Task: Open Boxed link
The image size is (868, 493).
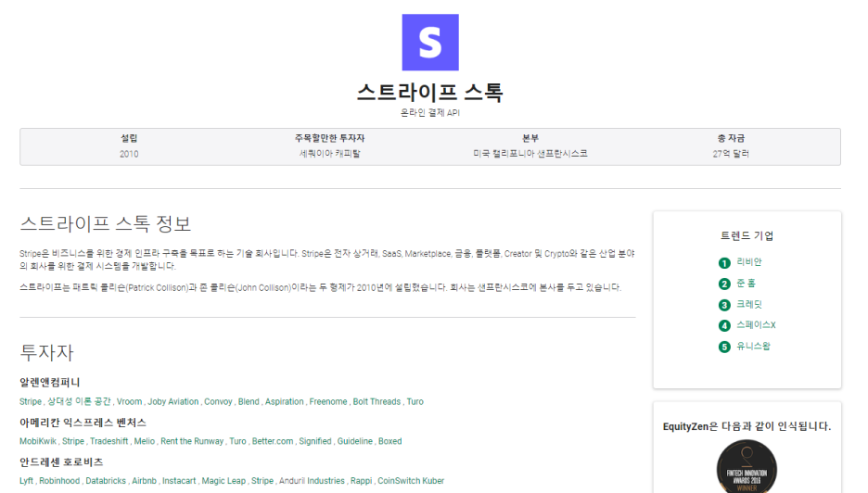Action: tap(389, 441)
